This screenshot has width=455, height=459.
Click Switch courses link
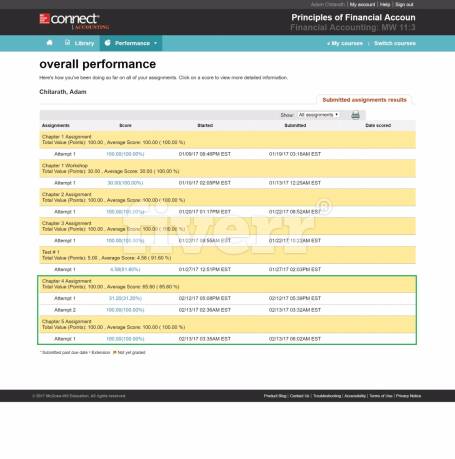pos(395,43)
